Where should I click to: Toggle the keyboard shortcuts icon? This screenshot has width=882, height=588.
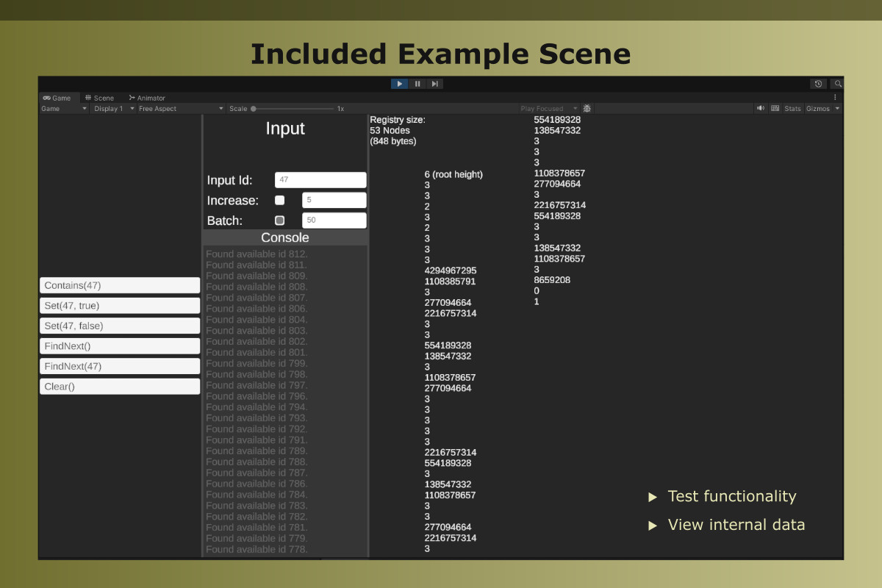coord(775,109)
